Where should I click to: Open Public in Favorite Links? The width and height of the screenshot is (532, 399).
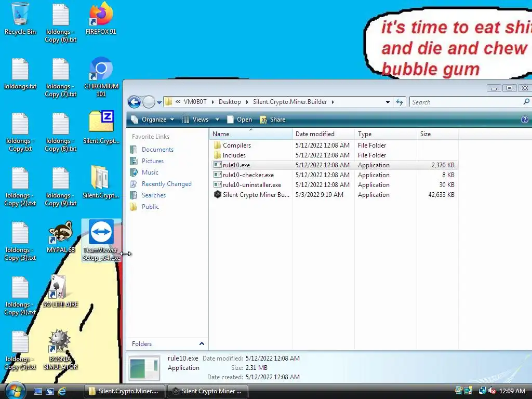[x=150, y=207]
